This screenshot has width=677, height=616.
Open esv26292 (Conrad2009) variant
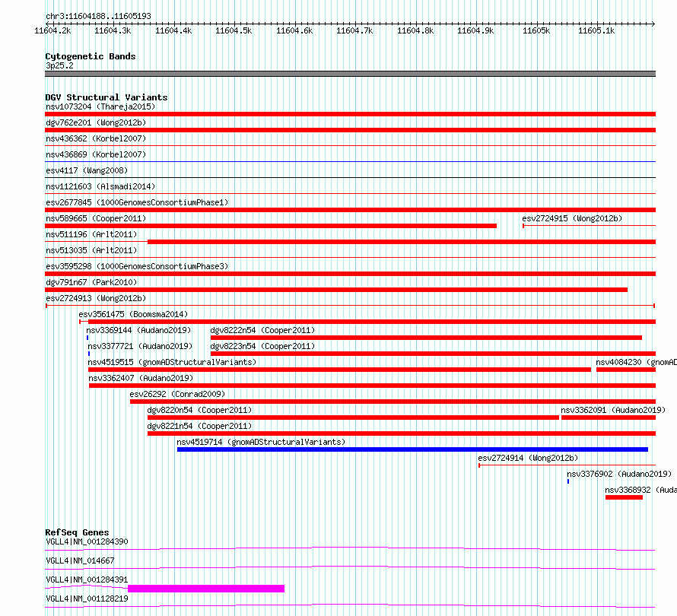[177, 394]
